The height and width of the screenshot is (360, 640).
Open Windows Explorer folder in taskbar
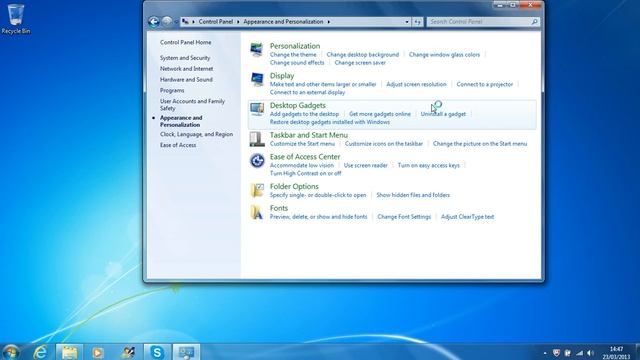coord(69,352)
